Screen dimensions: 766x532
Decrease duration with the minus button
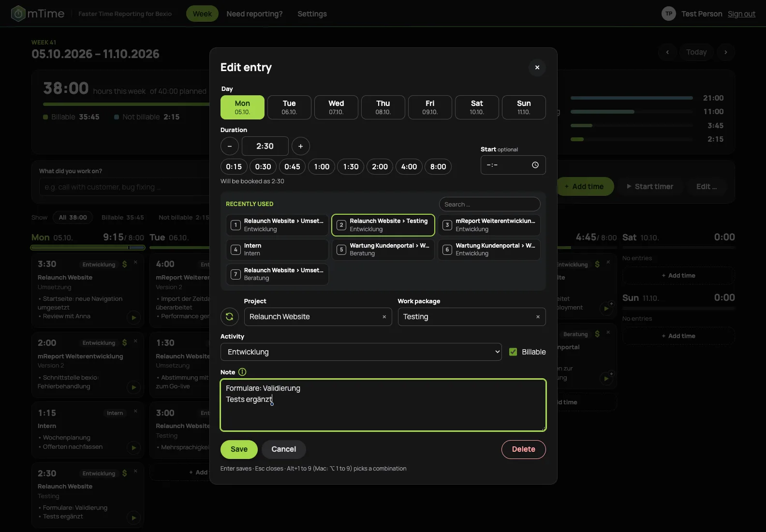coord(229,146)
